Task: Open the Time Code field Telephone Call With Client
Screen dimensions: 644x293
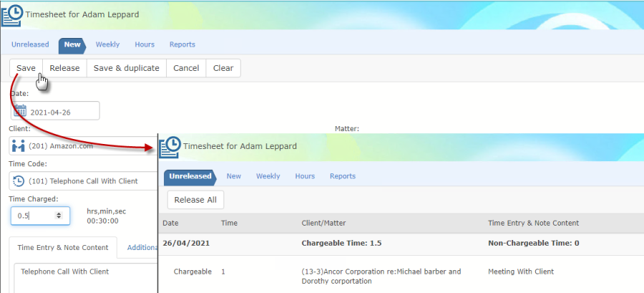Action: tap(84, 181)
